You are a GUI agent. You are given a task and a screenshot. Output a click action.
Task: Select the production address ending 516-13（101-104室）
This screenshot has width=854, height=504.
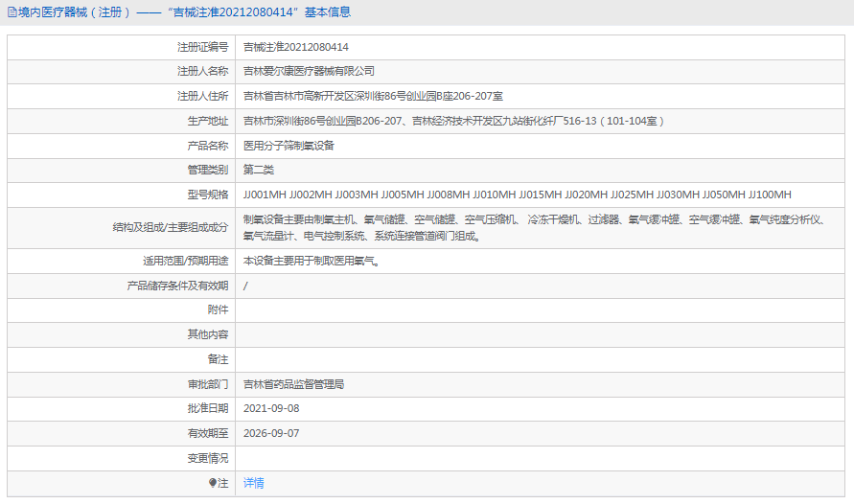453,121
